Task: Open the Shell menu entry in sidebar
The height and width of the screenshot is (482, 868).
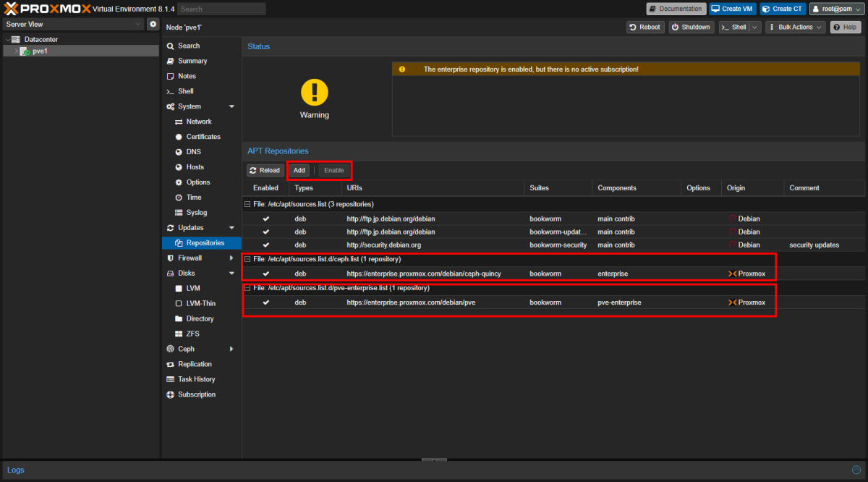Action: coord(202,91)
